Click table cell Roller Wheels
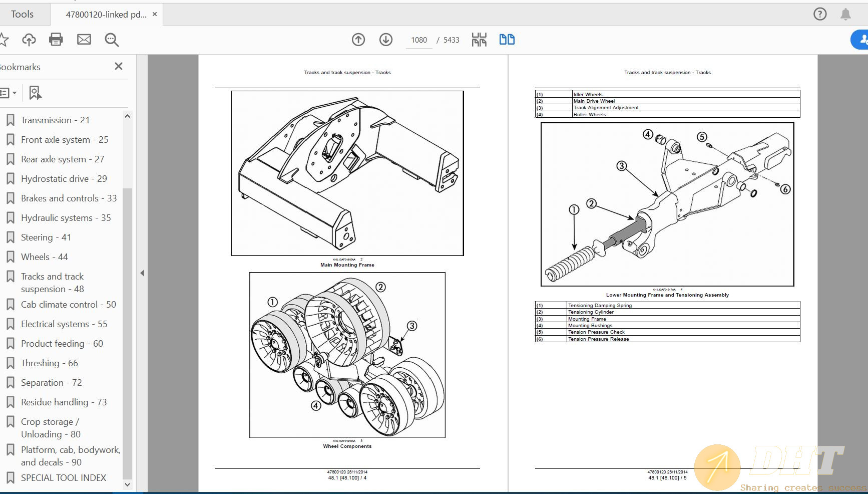This screenshot has height=494, width=868. [686, 115]
